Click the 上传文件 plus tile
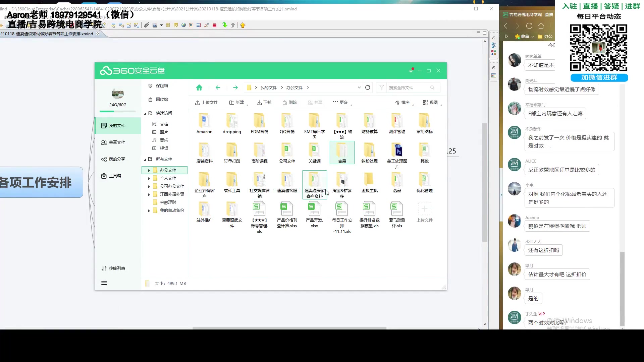Screen dimensions: 644x362 coord(424,212)
